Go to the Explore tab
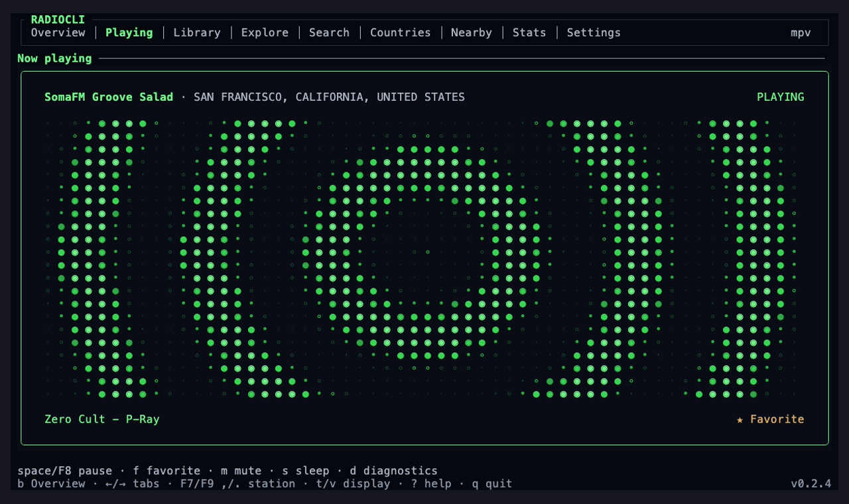The image size is (849, 504). (x=265, y=32)
